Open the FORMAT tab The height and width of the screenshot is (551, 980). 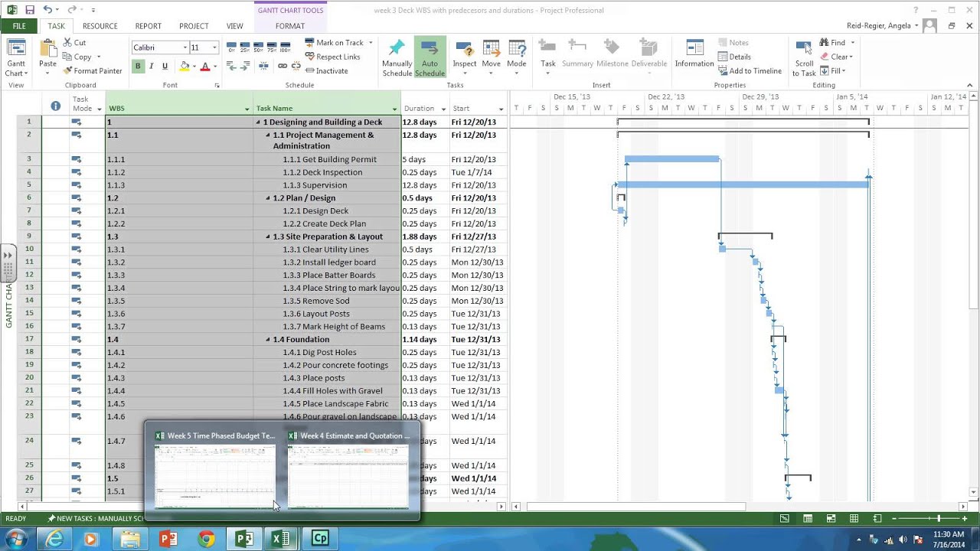point(290,26)
